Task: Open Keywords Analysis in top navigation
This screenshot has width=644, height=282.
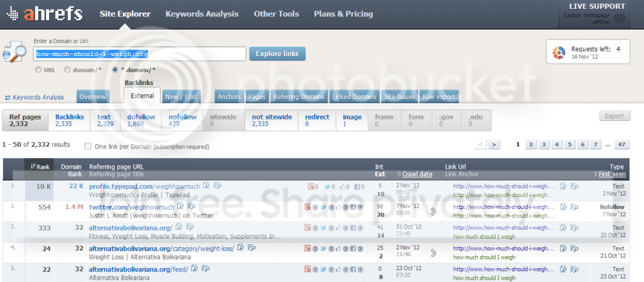Action: 202,14
